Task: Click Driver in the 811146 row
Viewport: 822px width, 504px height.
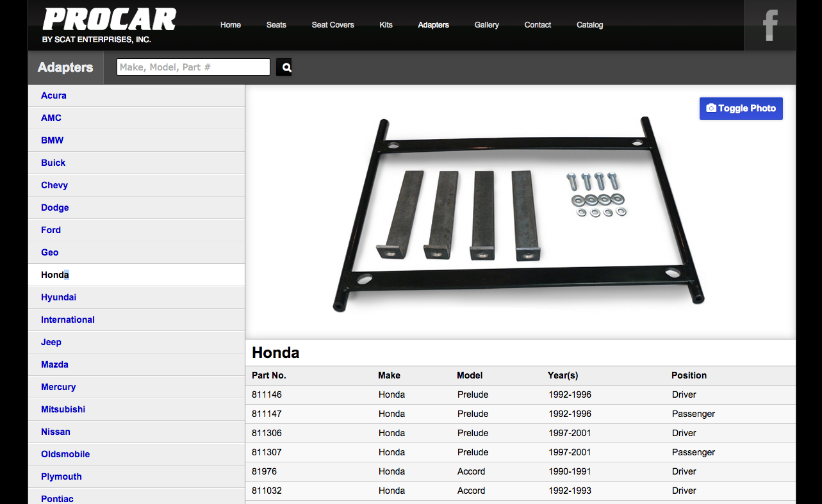Action: [x=684, y=394]
